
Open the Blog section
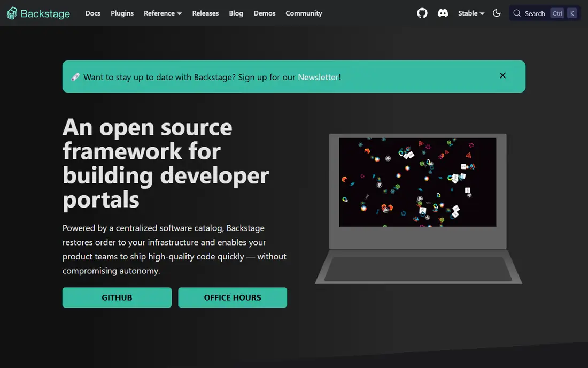pos(236,13)
